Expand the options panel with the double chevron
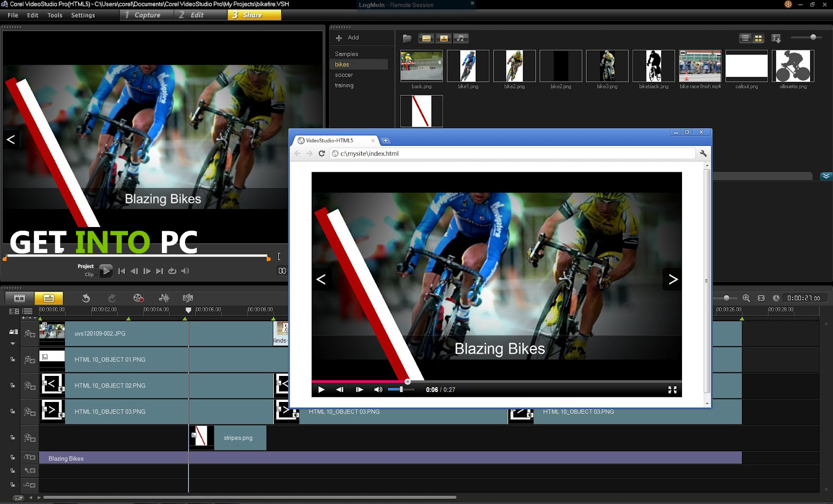 [826, 177]
